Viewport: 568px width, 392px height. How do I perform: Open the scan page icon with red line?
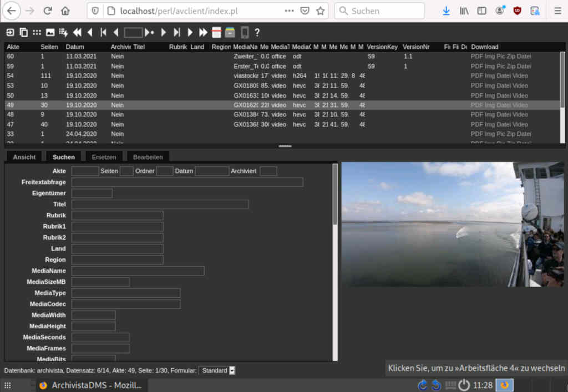pyautogui.click(x=217, y=33)
